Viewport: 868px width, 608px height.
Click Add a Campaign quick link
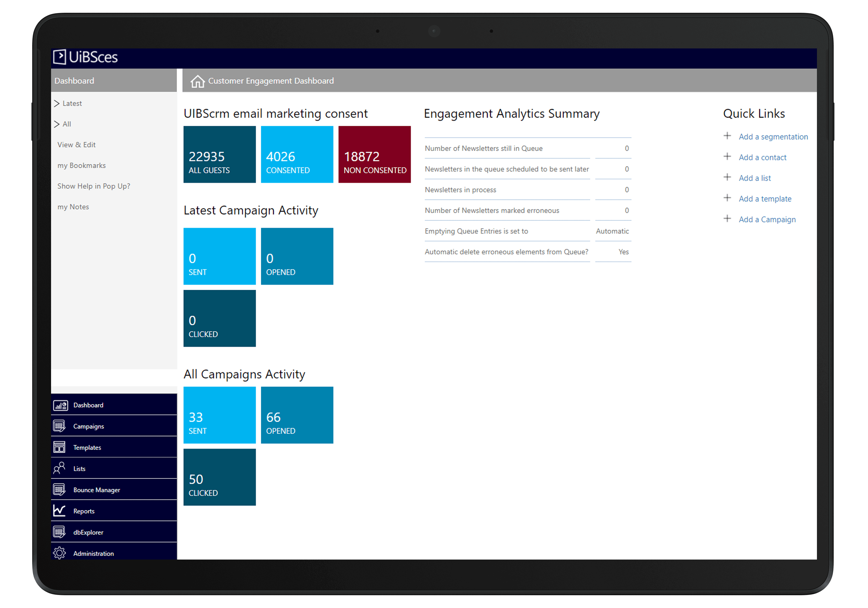(x=767, y=219)
